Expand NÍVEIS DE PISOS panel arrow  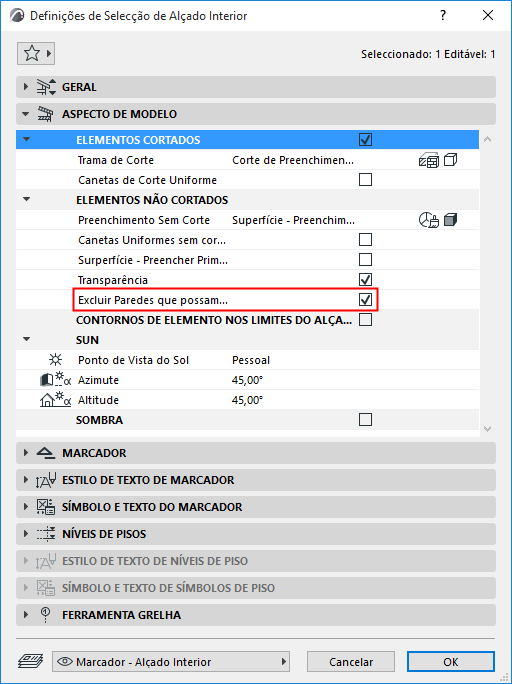pyautogui.click(x=26, y=534)
